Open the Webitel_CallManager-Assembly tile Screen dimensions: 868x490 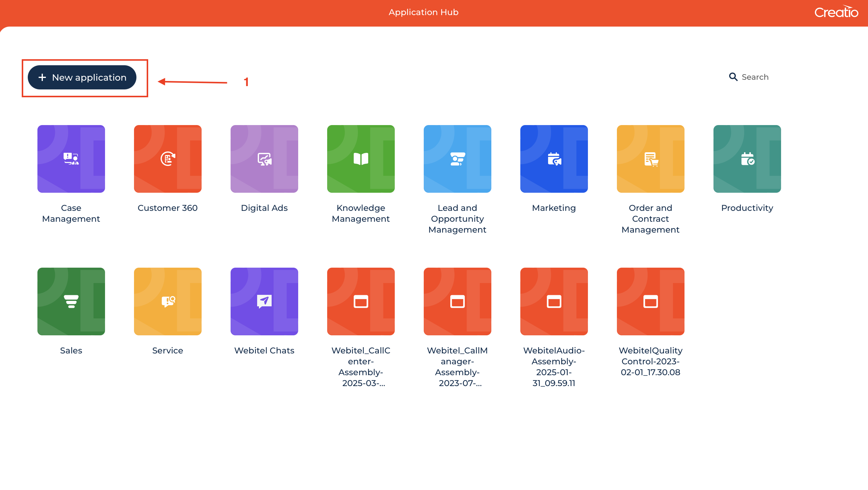458,301
